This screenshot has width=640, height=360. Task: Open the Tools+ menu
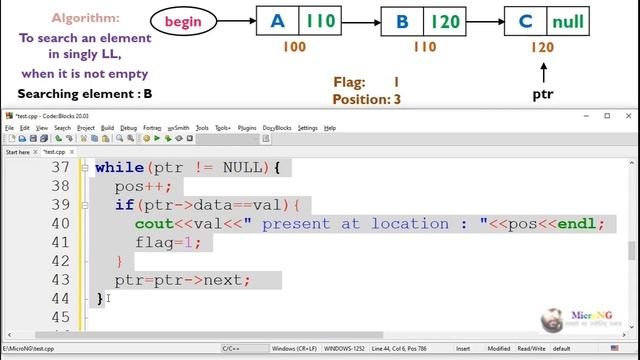tap(223, 128)
